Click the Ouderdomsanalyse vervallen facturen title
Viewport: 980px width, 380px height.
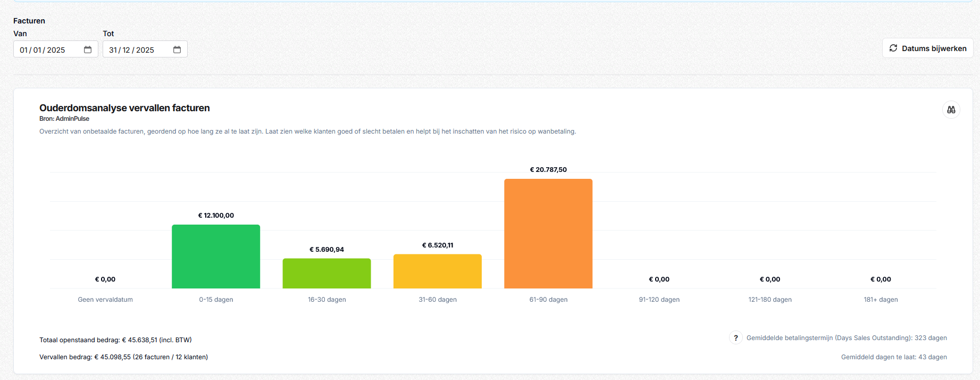(124, 108)
